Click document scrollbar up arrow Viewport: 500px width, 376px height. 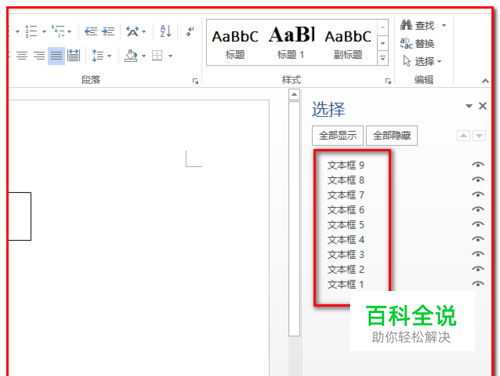click(294, 95)
